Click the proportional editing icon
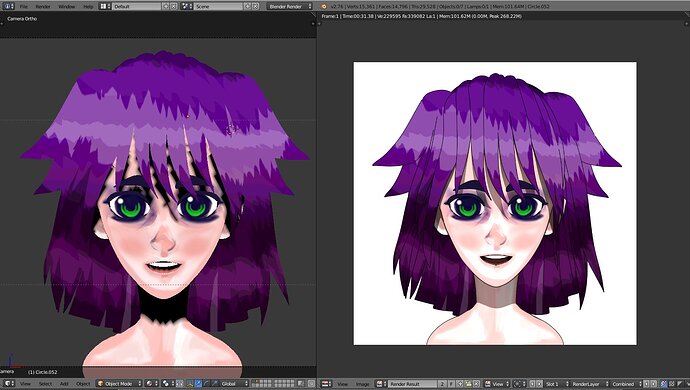The image size is (690, 390). point(311,384)
